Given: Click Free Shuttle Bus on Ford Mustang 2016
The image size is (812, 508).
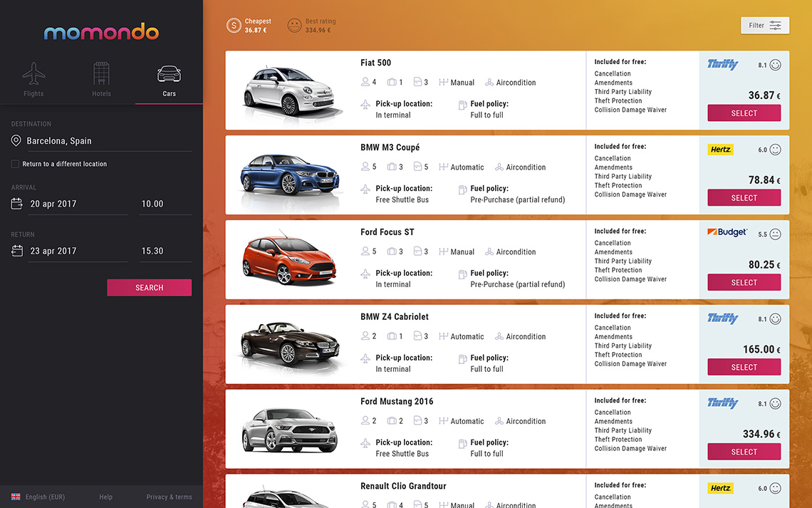Looking at the screenshot, I should coord(402,454).
